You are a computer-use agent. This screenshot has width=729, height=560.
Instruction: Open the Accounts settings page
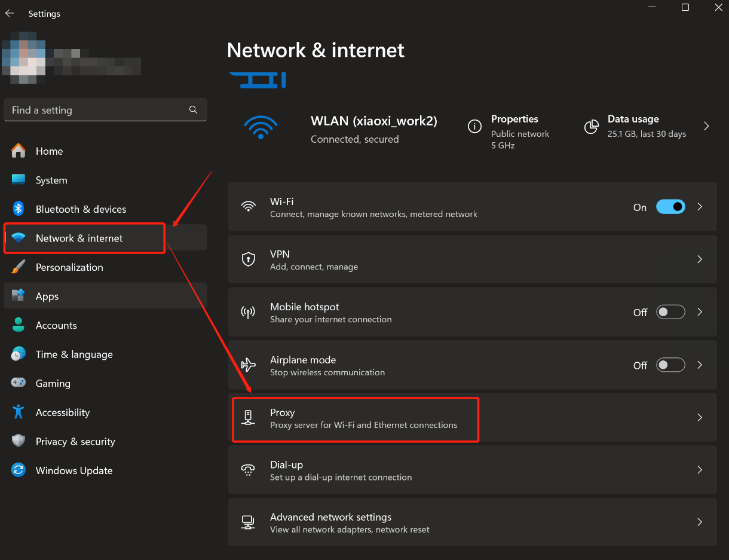[x=56, y=325]
